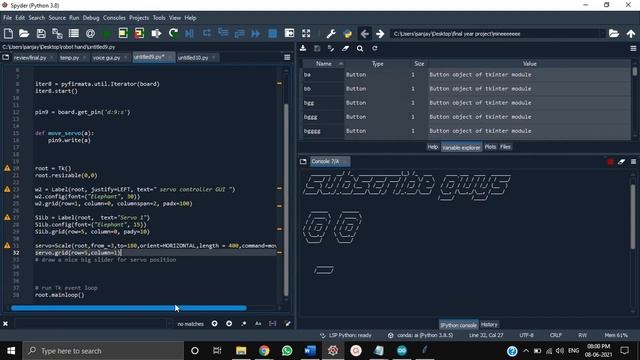Run cell and advance toolbar icon

click(140, 33)
